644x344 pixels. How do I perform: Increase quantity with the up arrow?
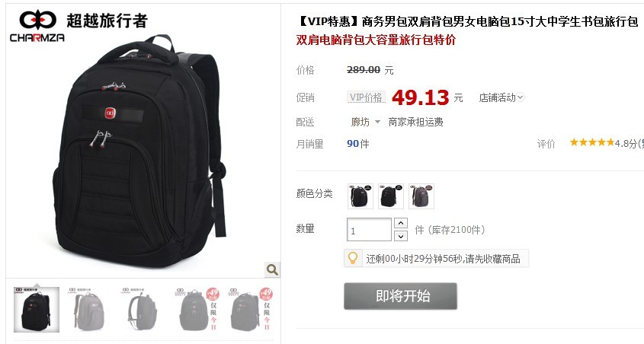point(401,223)
